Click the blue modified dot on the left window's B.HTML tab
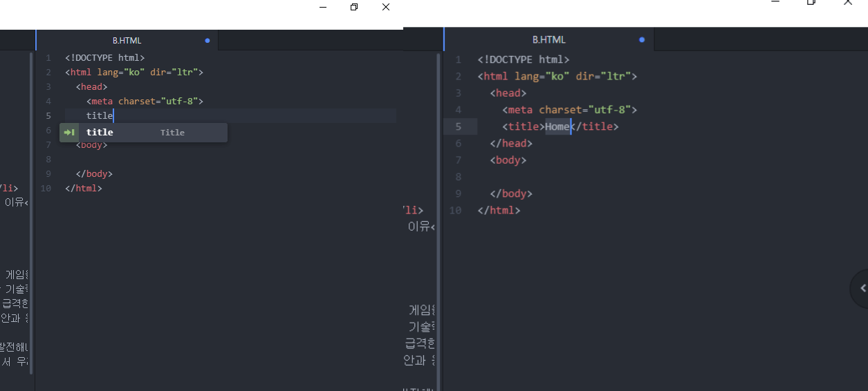The image size is (868, 391). coord(207,40)
